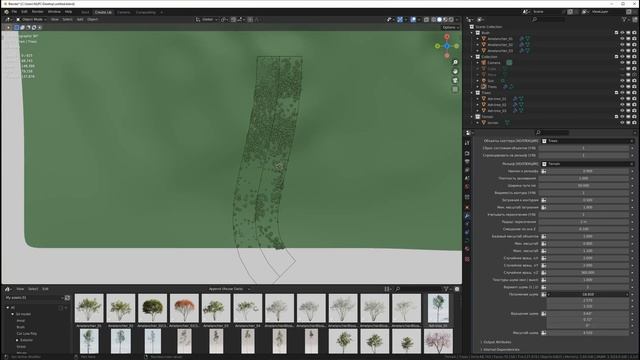
Task: Click the pan view hand icon
Action: (x=455, y=71)
